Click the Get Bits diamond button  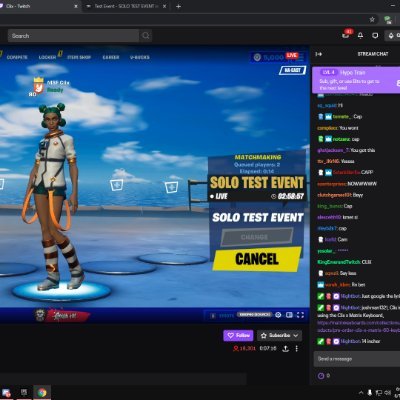pos(393,35)
